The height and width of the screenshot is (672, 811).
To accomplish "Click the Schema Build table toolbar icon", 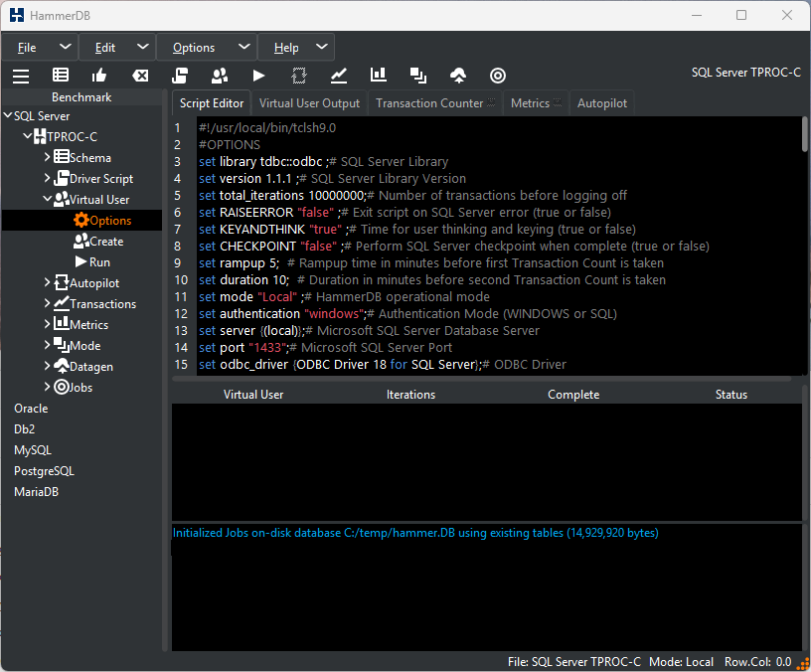I will 61,76.
